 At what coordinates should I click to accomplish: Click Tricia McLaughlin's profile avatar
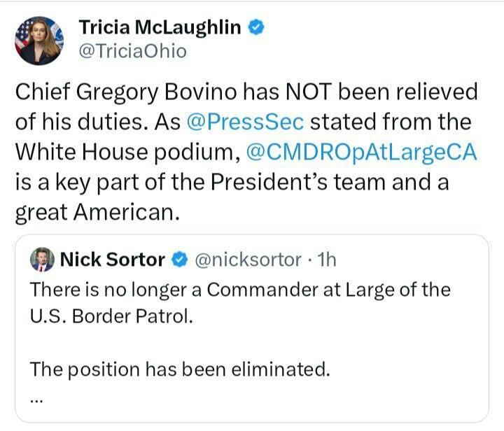pyautogui.click(x=39, y=40)
